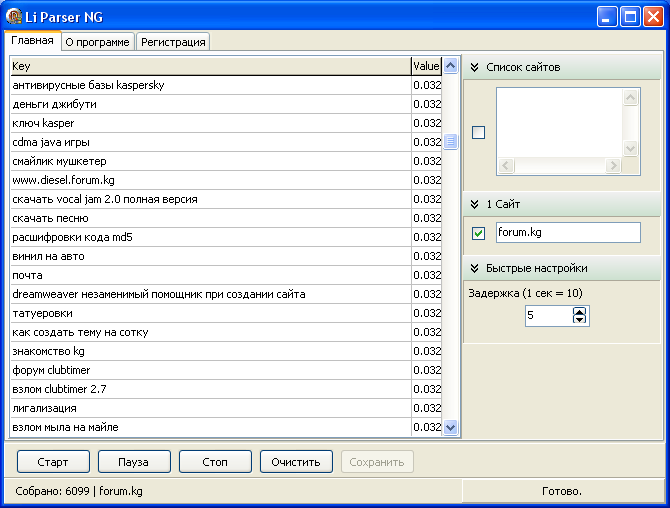The width and height of the screenshot is (670, 508).
Task: Click the Li Parser NG title bar icon
Action: [15, 16]
